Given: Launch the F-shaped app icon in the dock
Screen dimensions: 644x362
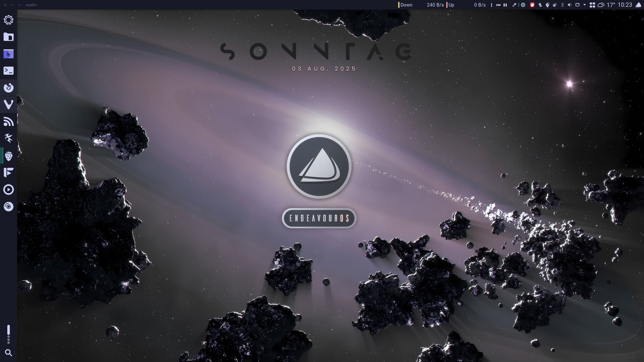Looking at the screenshot, I should pos(8,173).
